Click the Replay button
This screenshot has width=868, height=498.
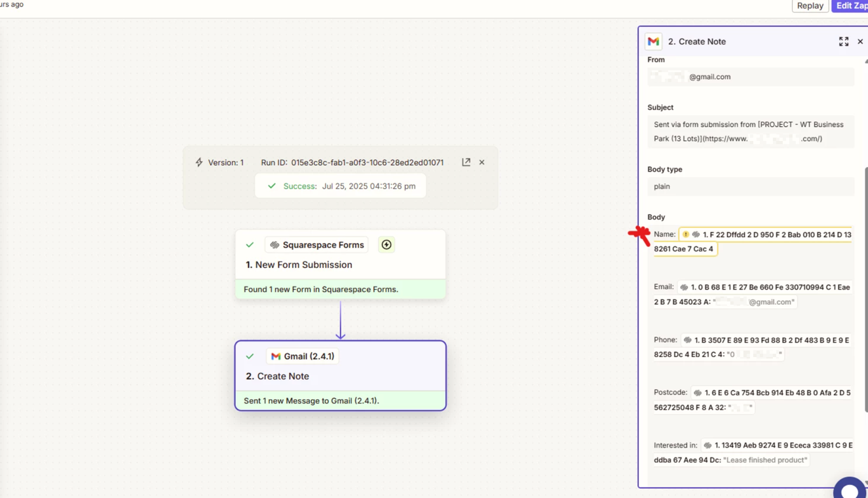tap(810, 6)
